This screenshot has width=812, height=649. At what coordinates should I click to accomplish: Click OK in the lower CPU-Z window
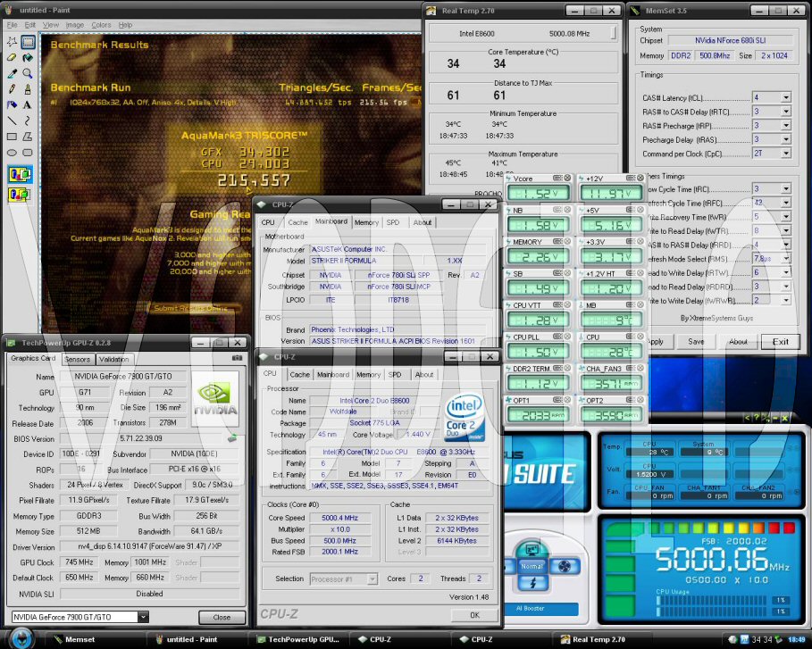(x=474, y=615)
